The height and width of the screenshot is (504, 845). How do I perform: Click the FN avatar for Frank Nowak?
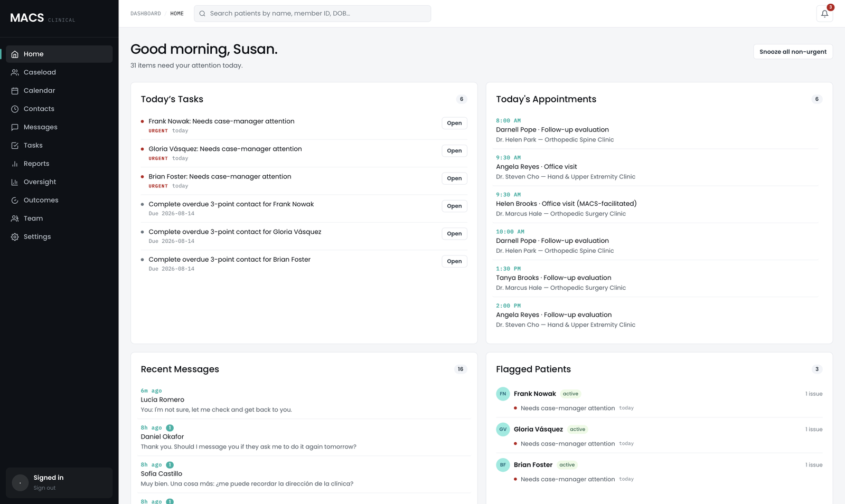503,394
